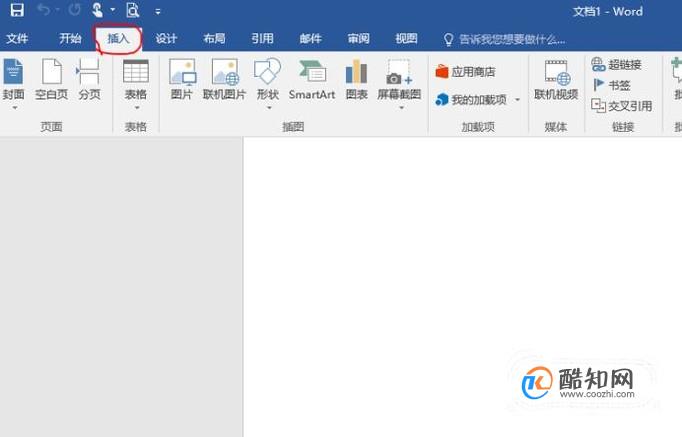Image resolution: width=682 pixels, height=437 pixels.
Task: Open the 应用商店 add-in store
Action: point(465,72)
